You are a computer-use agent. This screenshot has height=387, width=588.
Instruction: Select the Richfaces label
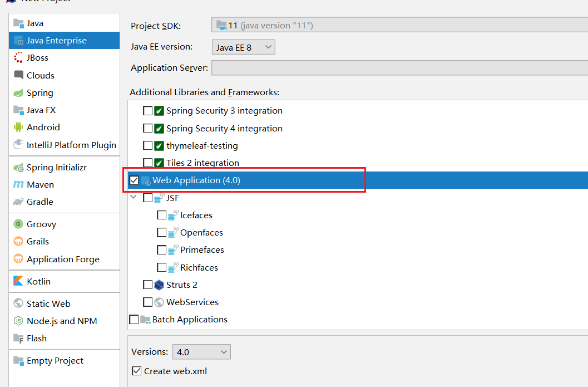pos(199,268)
